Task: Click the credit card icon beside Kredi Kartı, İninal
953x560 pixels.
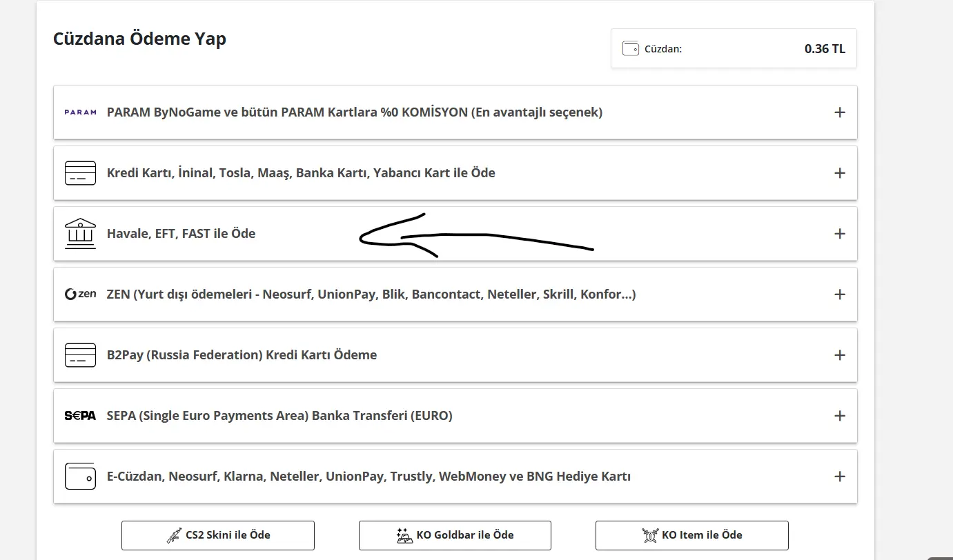Action: pyautogui.click(x=80, y=173)
